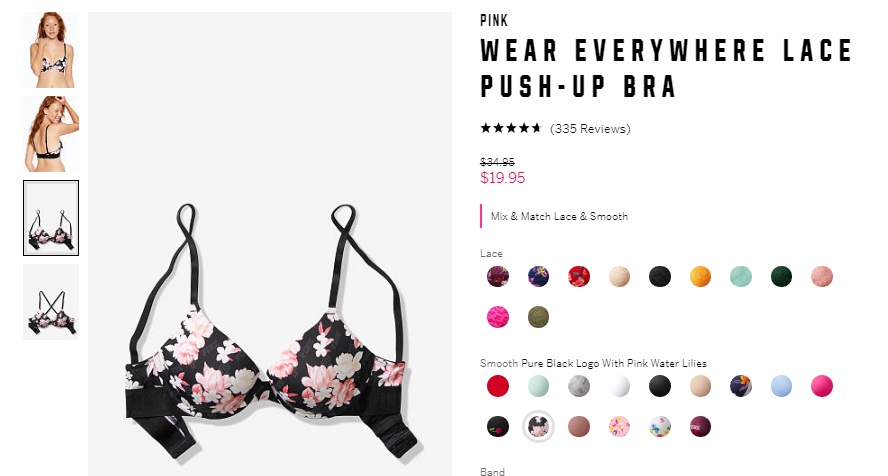
Task: Select the white smooth color swatch
Action: coord(619,387)
